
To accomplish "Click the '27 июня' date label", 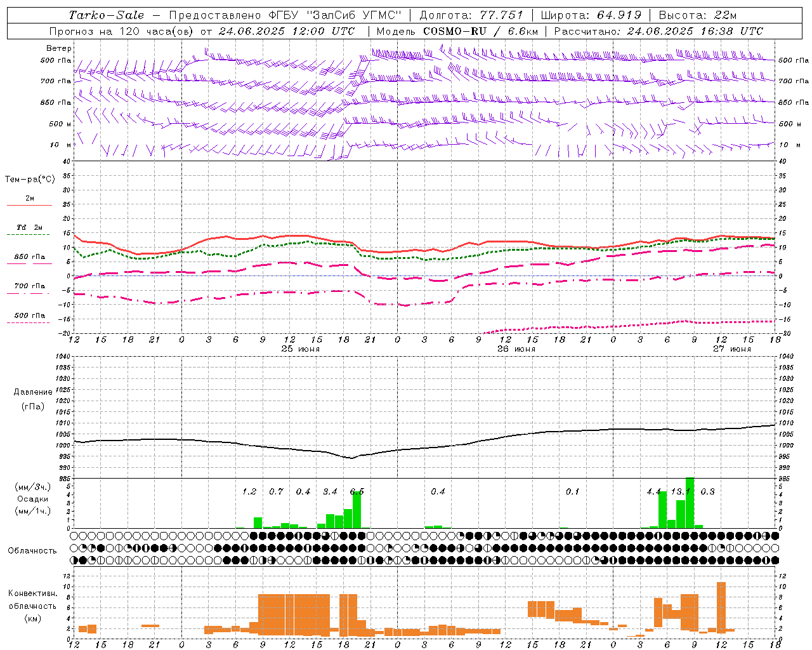I will [x=731, y=349].
